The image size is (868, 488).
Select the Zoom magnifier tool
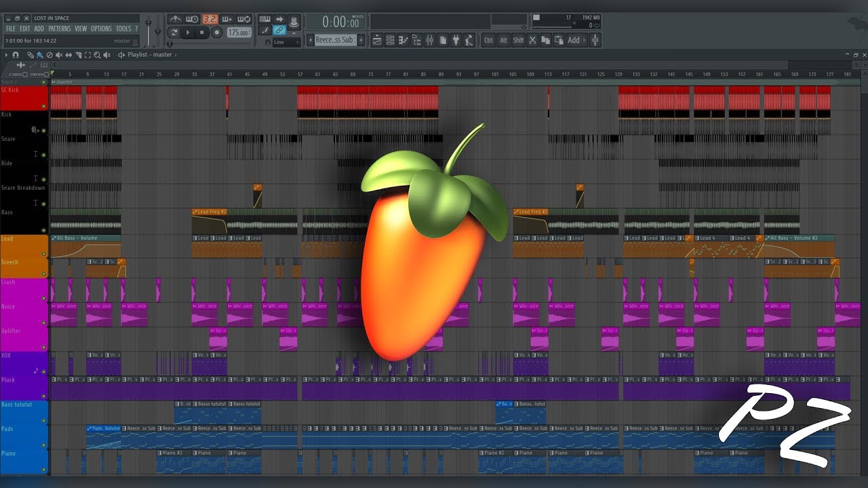98,54
